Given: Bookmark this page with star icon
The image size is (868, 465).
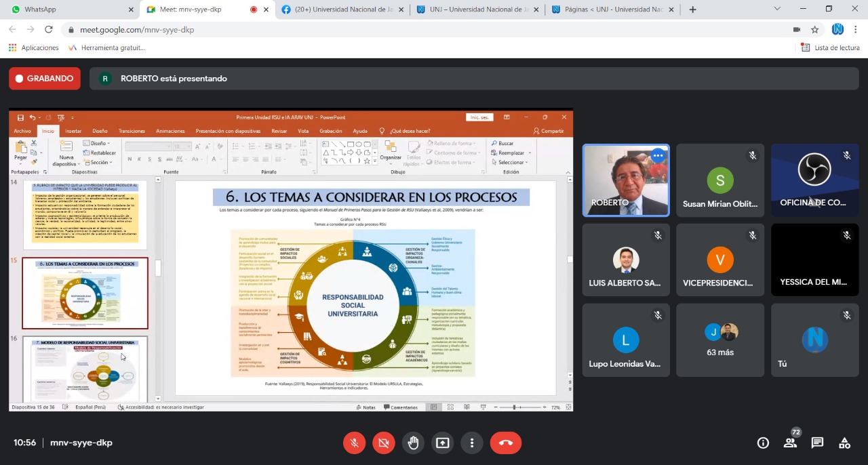Looking at the screenshot, I should click(815, 30).
